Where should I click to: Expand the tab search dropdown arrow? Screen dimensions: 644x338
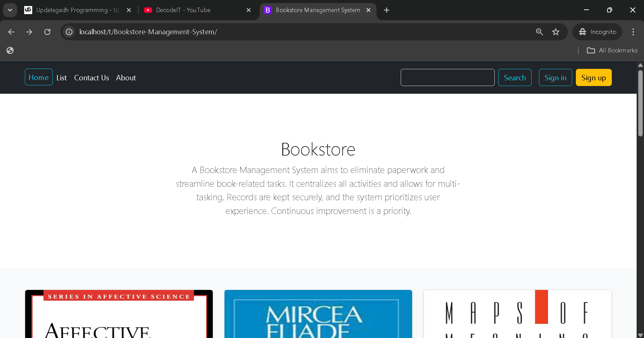10,10
